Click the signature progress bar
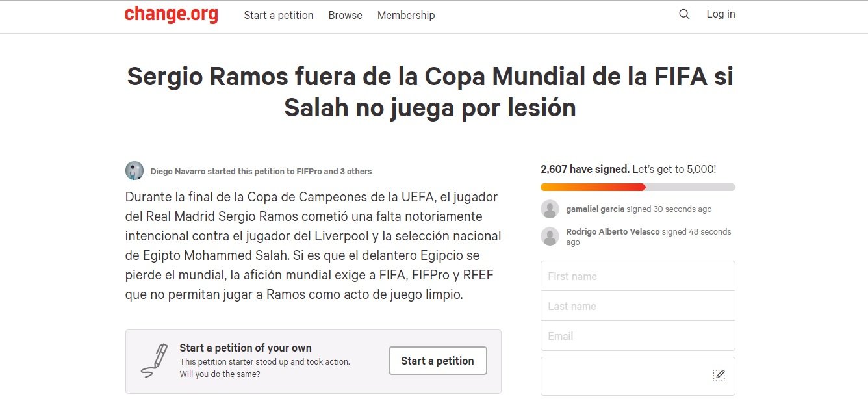The height and width of the screenshot is (399, 868). point(637,187)
